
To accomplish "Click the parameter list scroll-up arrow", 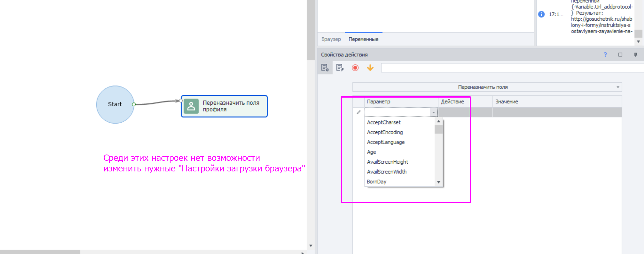I will pos(438,121).
